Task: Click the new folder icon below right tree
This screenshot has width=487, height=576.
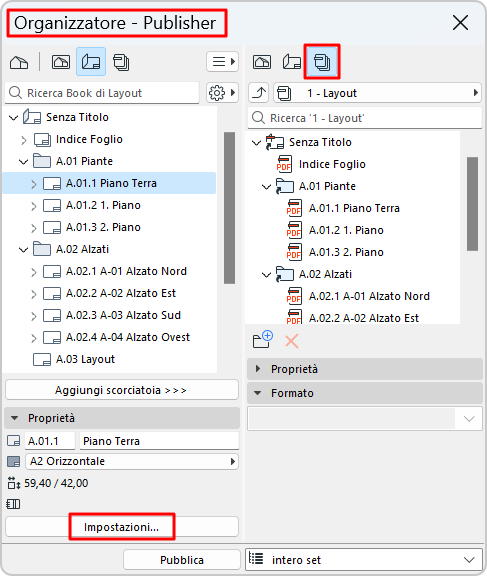Action: point(263,340)
